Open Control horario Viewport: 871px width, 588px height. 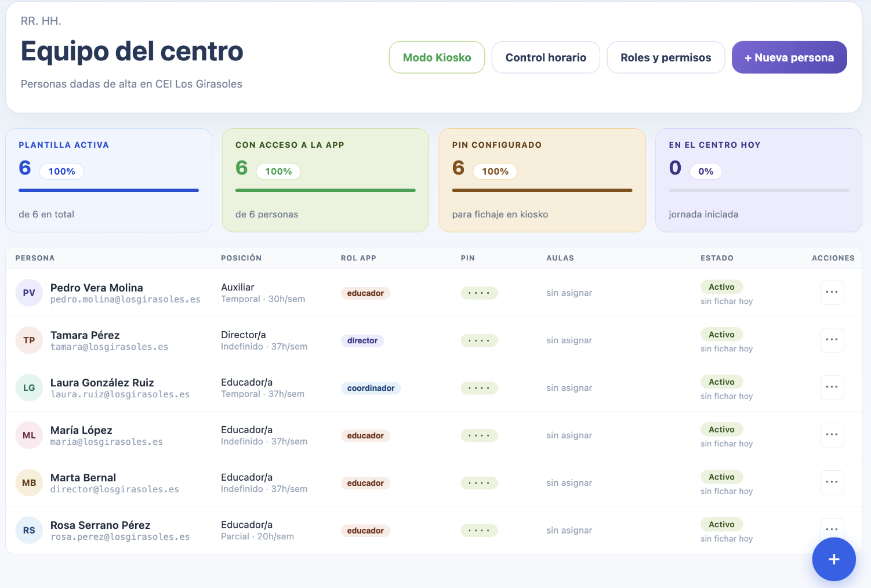coord(546,57)
